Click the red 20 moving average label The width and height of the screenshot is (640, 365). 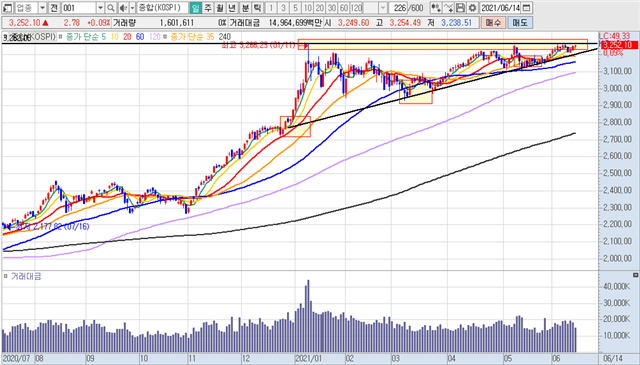(x=127, y=37)
